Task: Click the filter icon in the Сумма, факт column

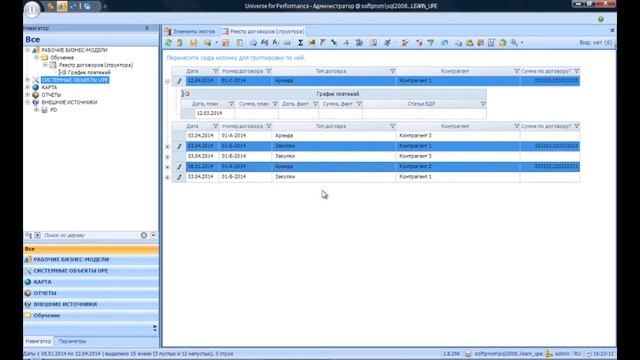Action: (x=359, y=104)
